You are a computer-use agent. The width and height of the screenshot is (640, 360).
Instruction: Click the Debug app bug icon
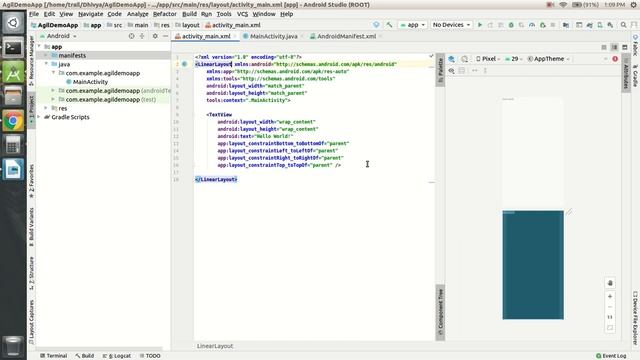click(x=511, y=25)
